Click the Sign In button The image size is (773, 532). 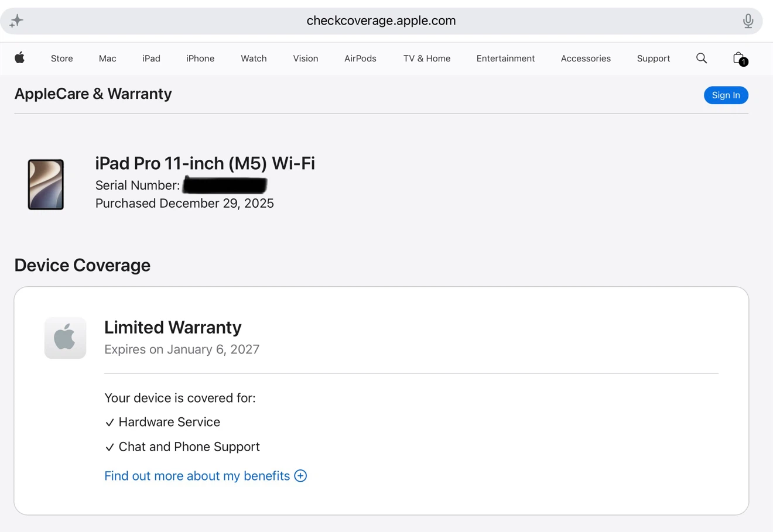726,95
